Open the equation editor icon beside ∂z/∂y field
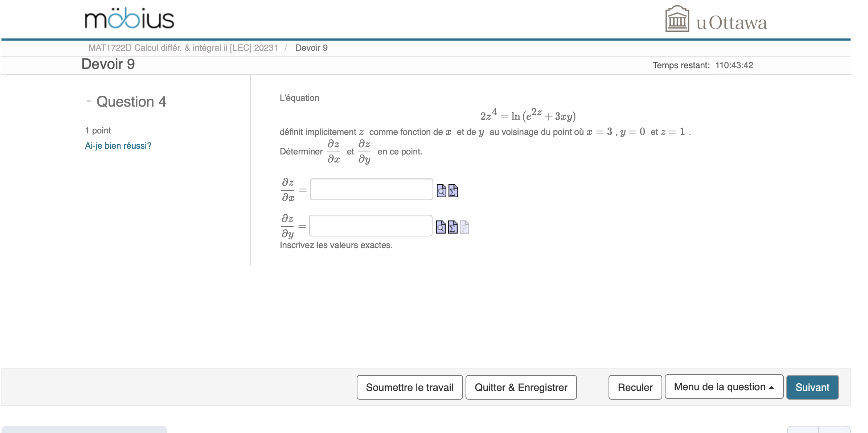Image resolution: width=868 pixels, height=433 pixels. click(453, 227)
